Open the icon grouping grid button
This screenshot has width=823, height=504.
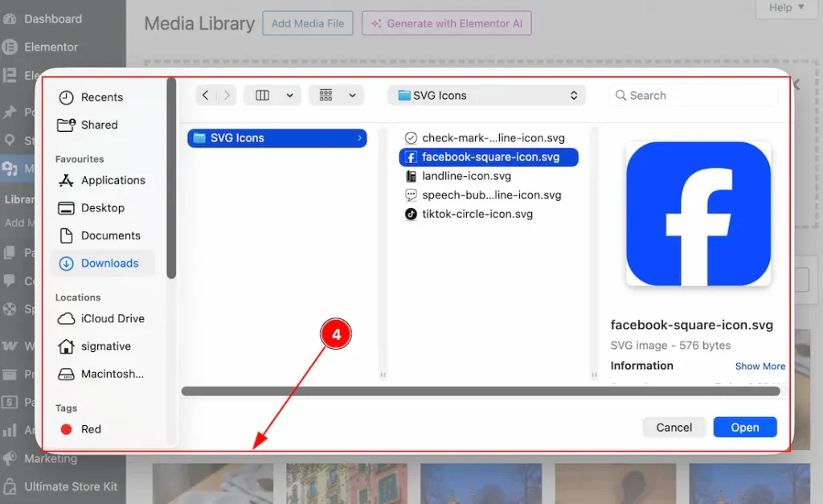tap(326, 96)
